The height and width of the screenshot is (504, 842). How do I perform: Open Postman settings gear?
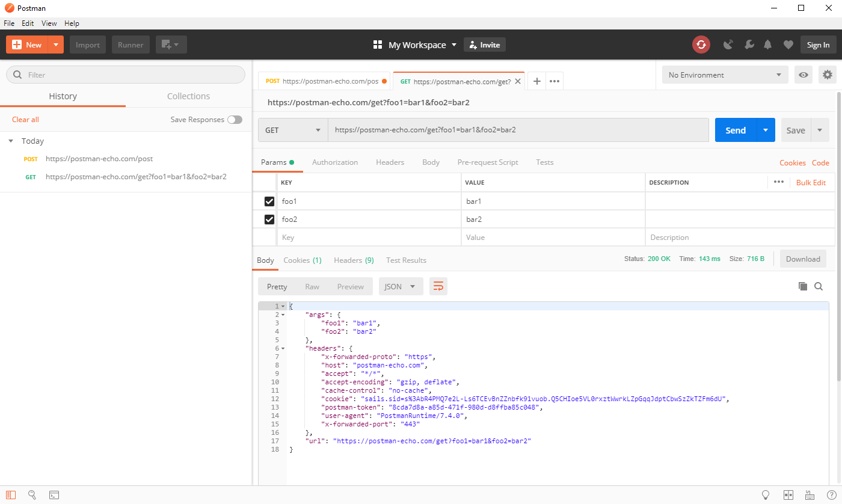click(x=828, y=75)
